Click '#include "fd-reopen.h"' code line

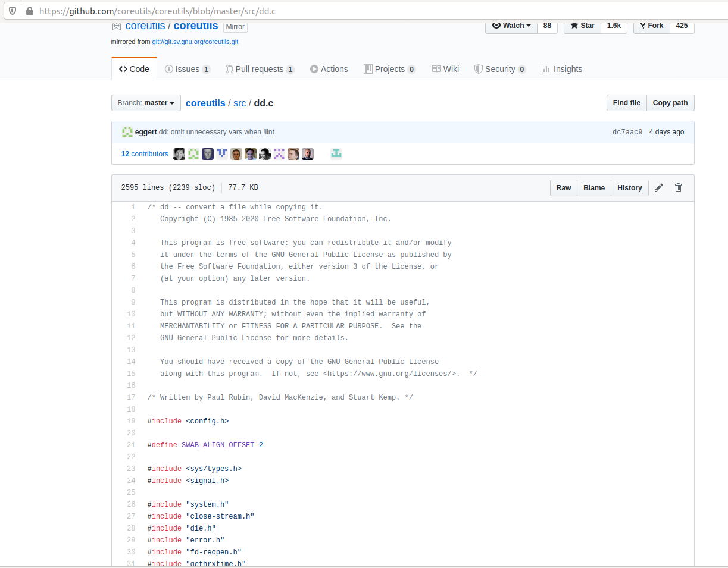click(x=195, y=552)
